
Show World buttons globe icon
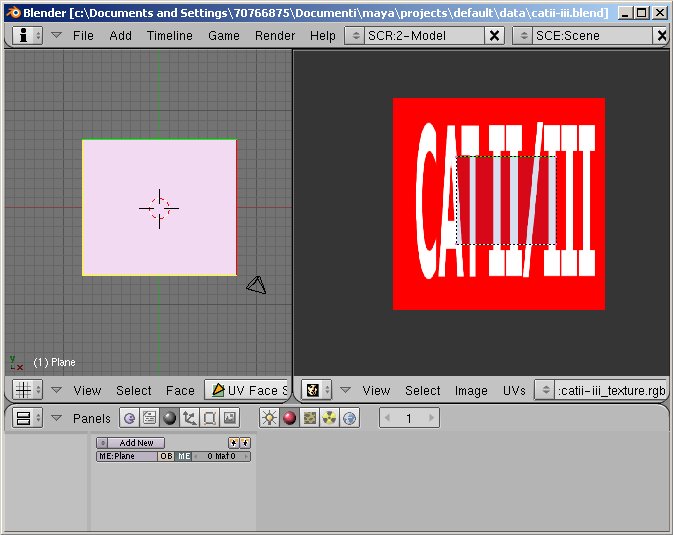tap(349, 418)
